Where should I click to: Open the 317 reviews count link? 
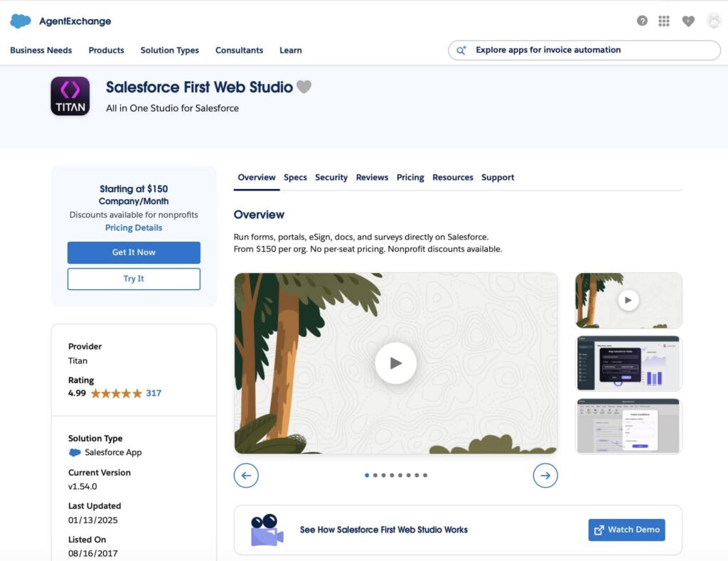pos(154,393)
